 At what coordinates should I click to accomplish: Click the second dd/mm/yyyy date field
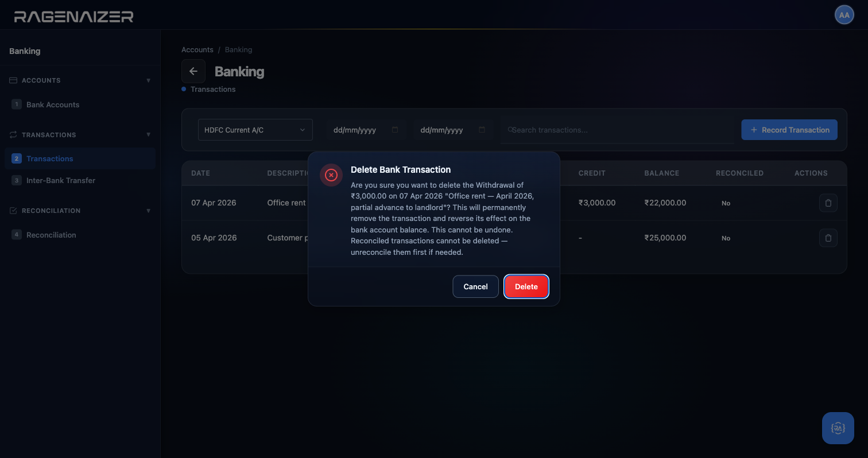(454, 130)
